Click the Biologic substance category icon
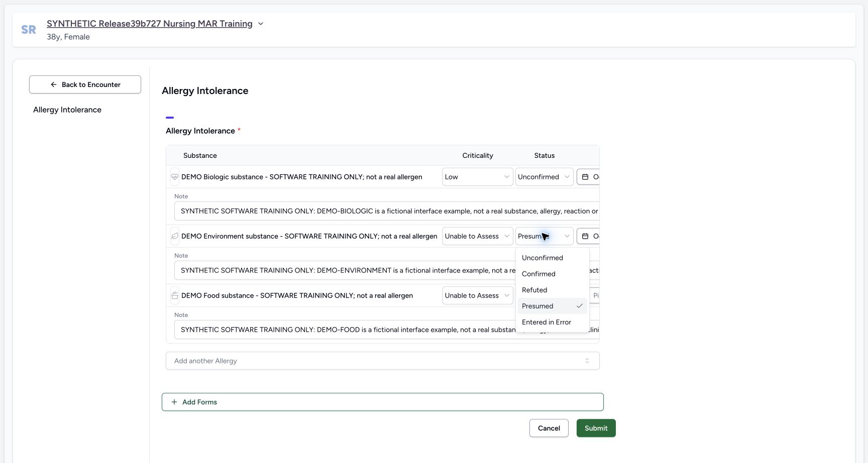Viewport: 868px width, 463px height. [175, 177]
